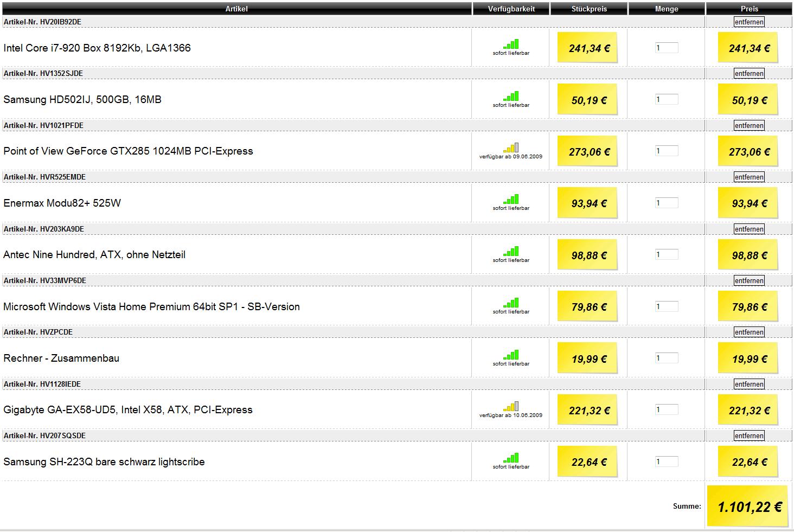Click unit price note 50,19 € in Stückpreis
Viewport: 794px width, 532px height.
coord(588,100)
